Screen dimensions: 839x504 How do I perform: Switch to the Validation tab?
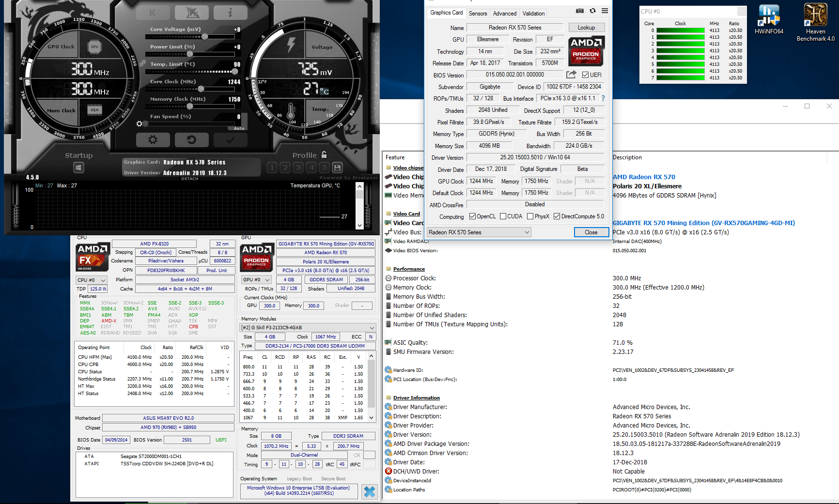(x=534, y=14)
